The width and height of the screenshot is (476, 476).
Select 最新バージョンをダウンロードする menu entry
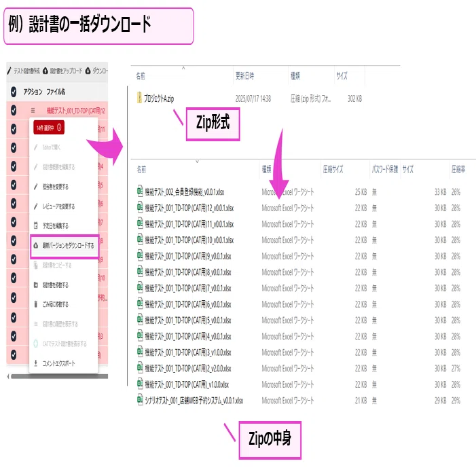click(x=65, y=246)
